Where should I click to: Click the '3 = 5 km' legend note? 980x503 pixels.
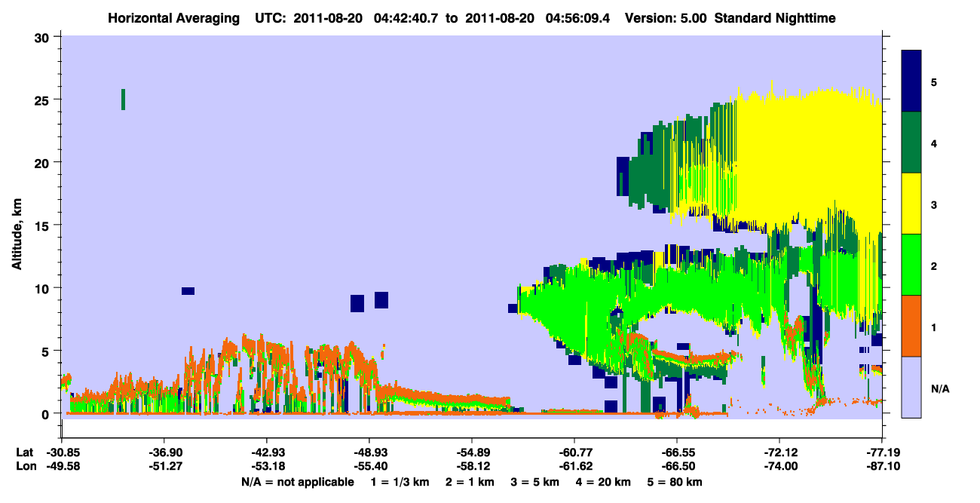point(535,482)
